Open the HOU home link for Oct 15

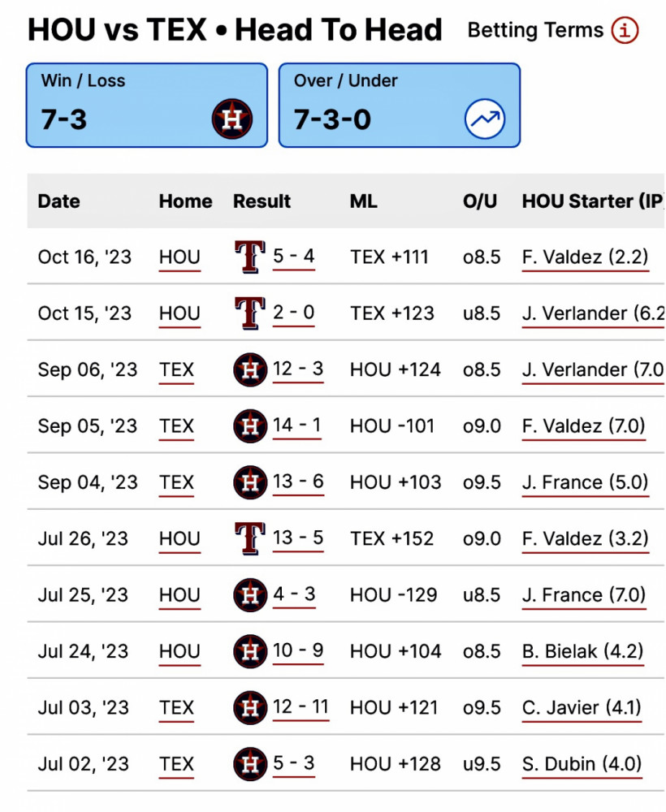(x=179, y=313)
